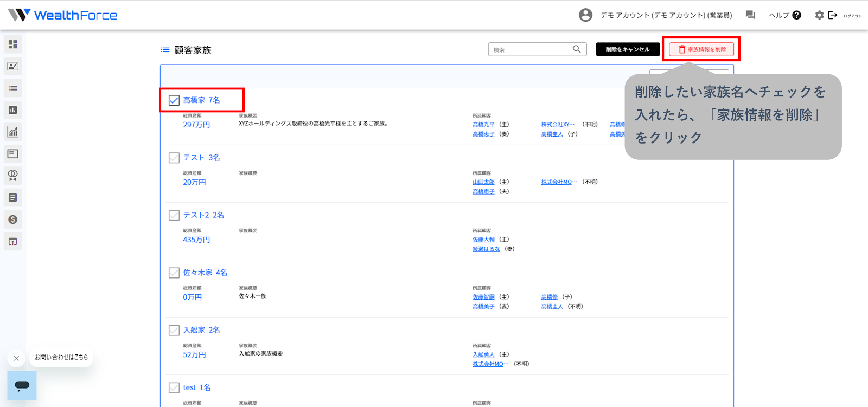
Task: Dismiss the お問い合わせはこちら prompt
Action: [16, 358]
